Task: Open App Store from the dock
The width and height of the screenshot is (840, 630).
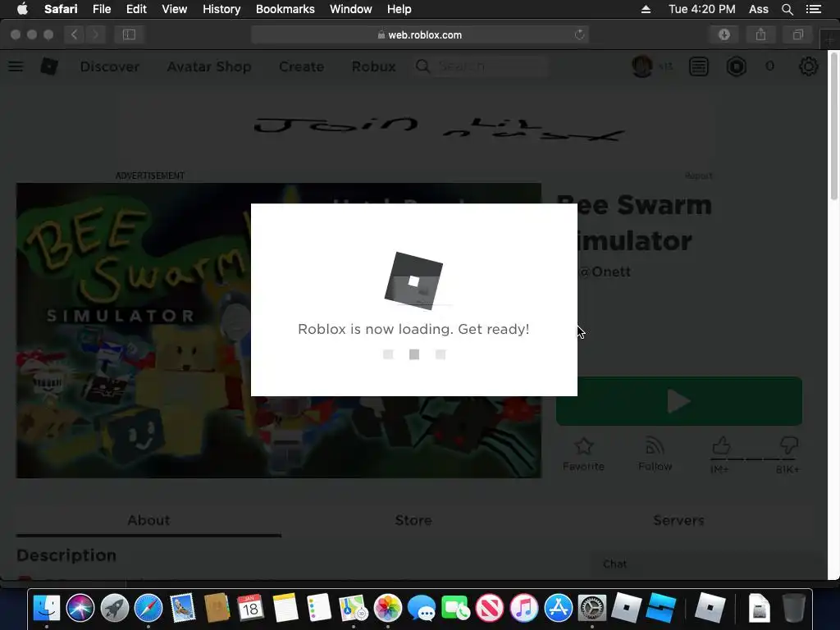Action: point(558,608)
